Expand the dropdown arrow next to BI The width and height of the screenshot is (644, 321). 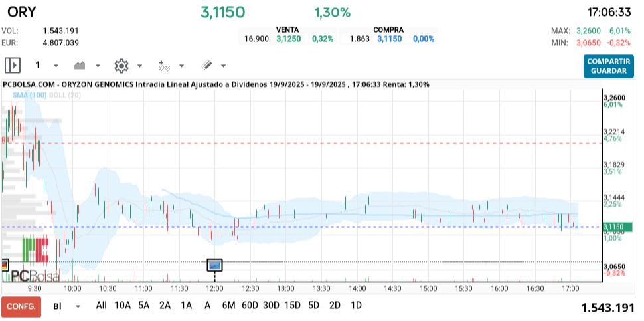pos(78,306)
